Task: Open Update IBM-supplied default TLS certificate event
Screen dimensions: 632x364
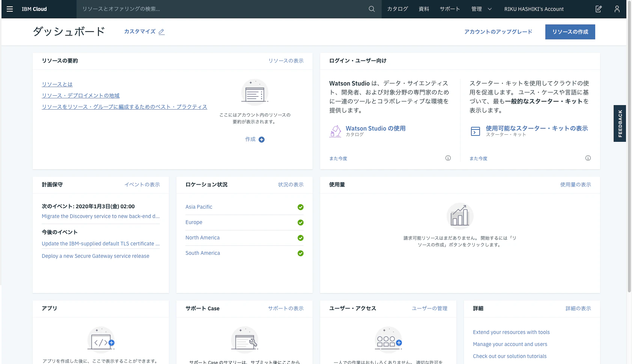Action: pyautogui.click(x=101, y=244)
